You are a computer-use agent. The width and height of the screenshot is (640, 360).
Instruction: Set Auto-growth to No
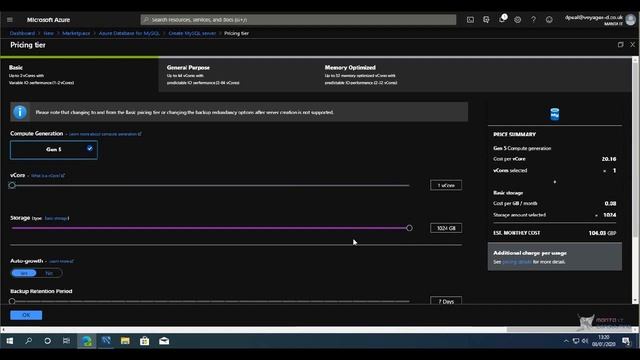coord(49,273)
